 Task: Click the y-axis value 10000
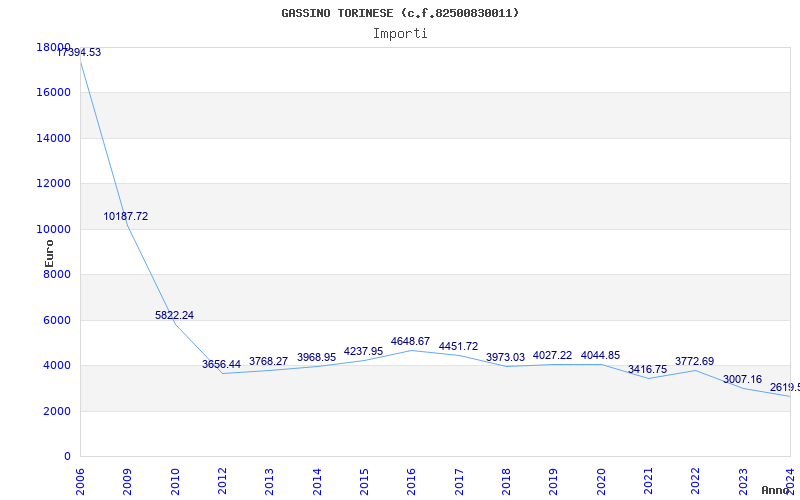click(x=53, y=229)
